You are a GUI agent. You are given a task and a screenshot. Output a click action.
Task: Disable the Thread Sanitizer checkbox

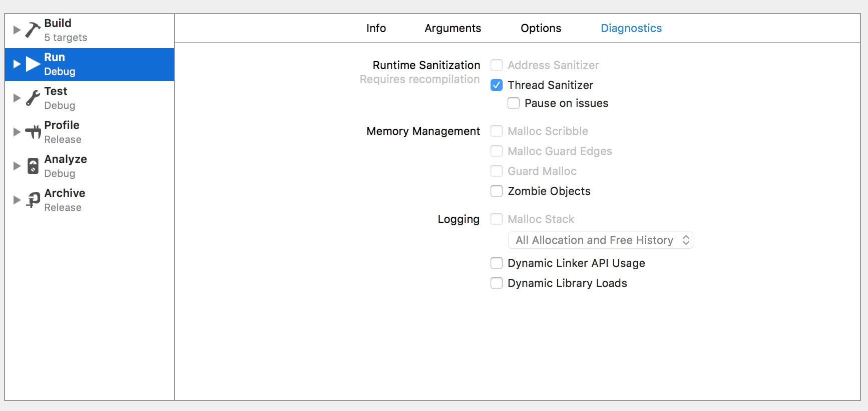click(x=497, y=85)
